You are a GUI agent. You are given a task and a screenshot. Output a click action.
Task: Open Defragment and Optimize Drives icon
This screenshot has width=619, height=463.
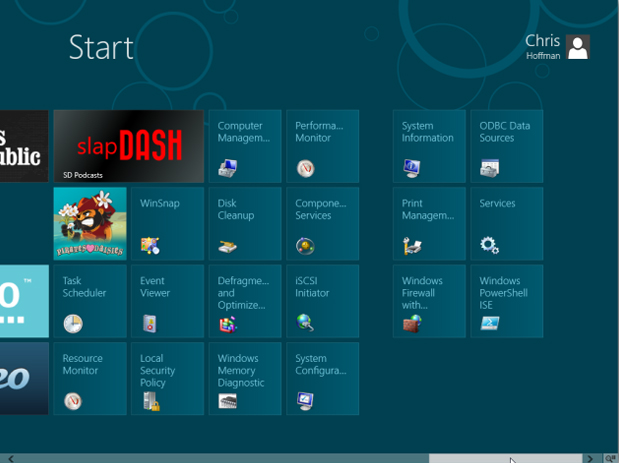(x=228, y=324)
